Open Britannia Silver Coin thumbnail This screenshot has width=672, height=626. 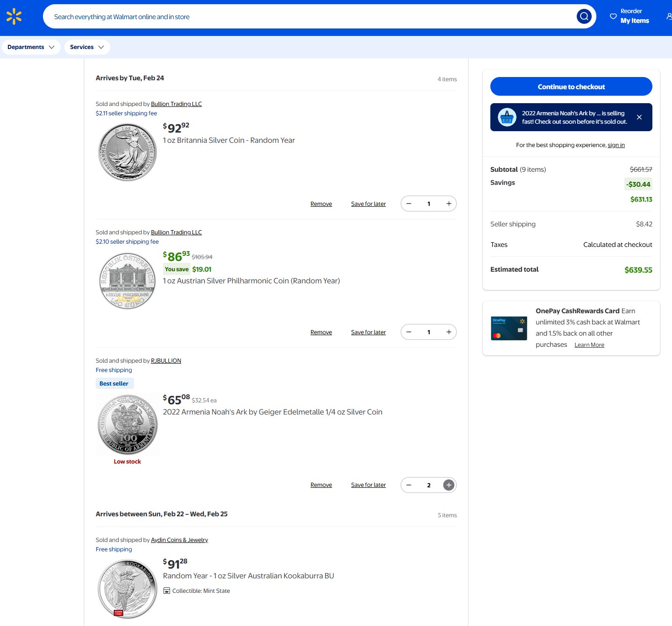tap(127, 152)
